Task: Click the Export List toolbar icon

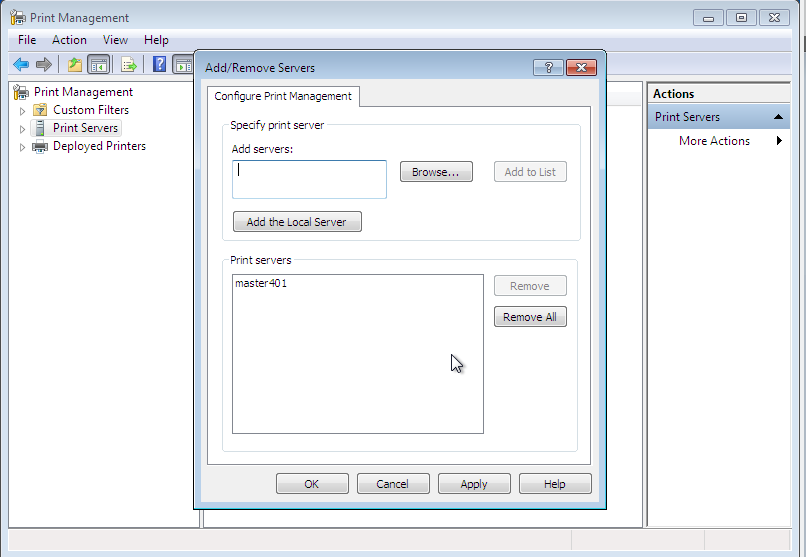Action: pyautogui.click(x=129, y=65)
